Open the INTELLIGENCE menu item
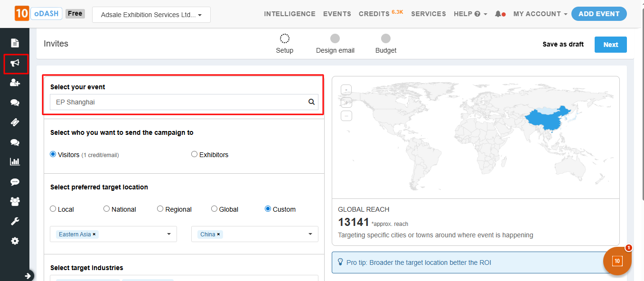This screenshot has height=281, width=644. click(289, 14)
